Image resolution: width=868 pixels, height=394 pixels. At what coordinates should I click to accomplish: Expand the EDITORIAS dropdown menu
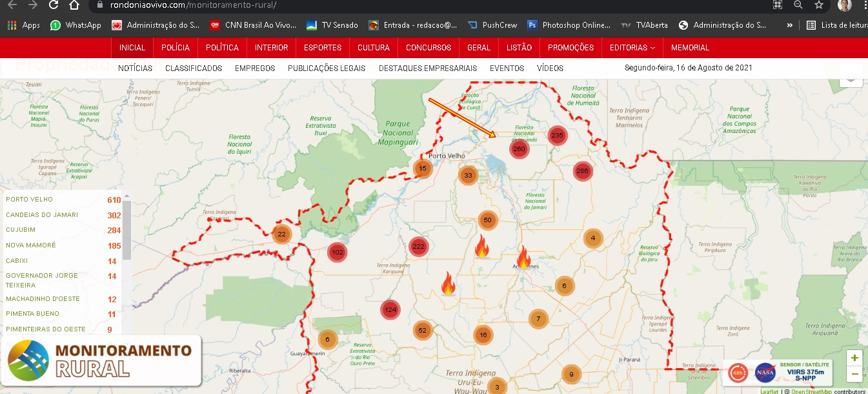(632, 48)
